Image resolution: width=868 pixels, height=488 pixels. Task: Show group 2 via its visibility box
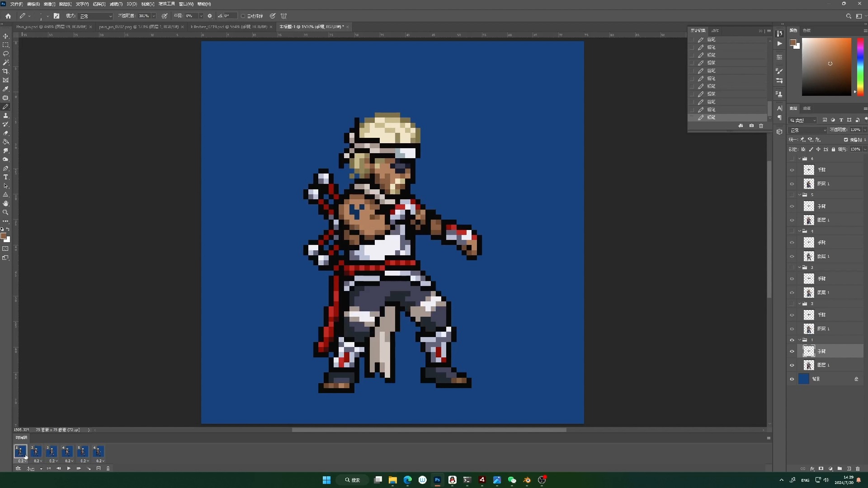792,304
